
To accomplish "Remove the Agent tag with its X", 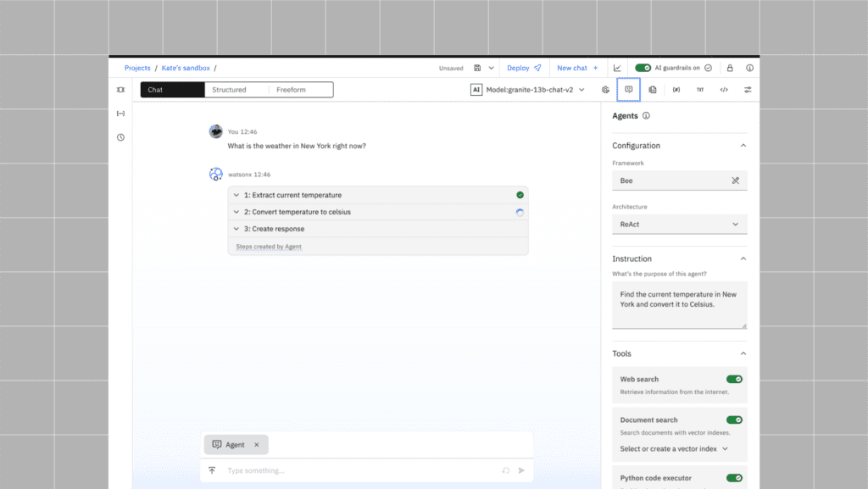I will [257, 445].
